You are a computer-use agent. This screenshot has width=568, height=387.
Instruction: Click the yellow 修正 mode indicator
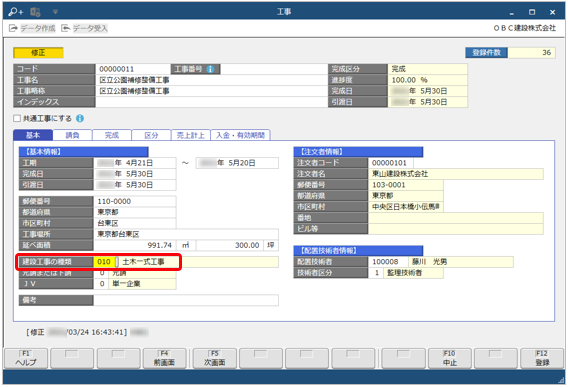coord(38,53)
